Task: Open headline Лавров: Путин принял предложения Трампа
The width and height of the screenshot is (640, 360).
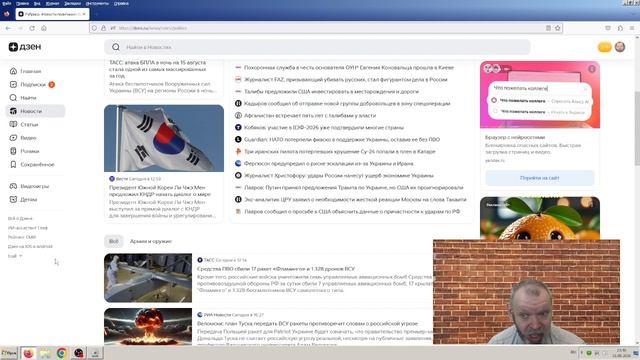Action: tap(353, 188)
